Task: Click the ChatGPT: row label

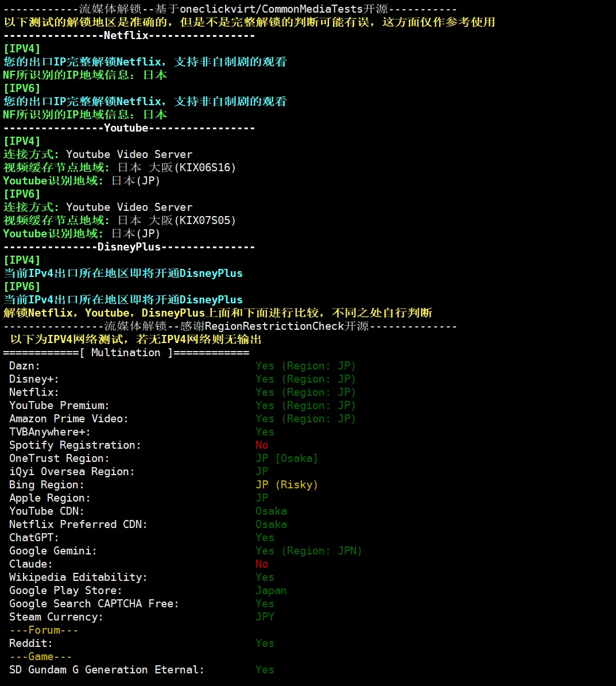Action: 34,538
